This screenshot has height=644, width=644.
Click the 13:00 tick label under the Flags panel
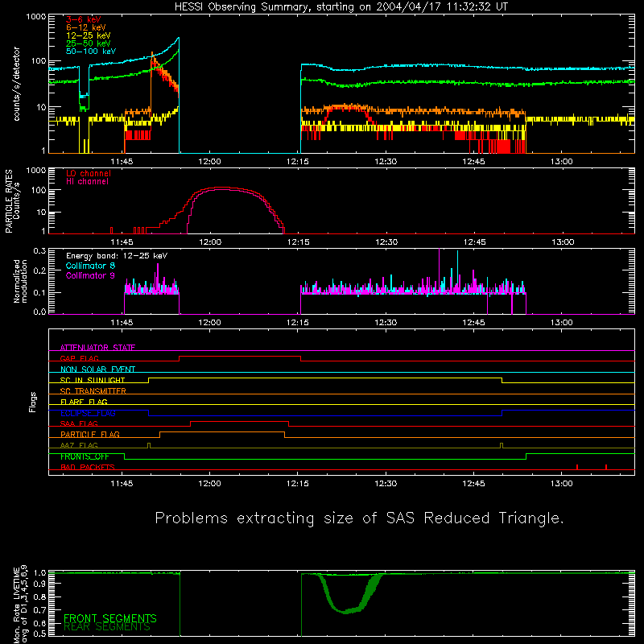(x=562, y=484)
